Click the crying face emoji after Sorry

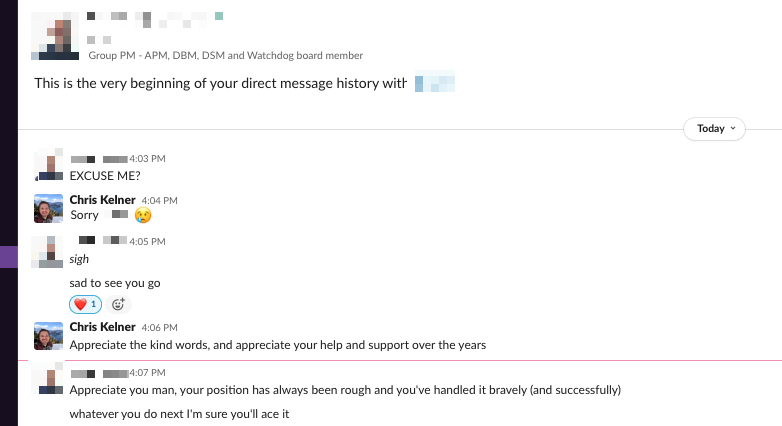click(x=143, y=215)
